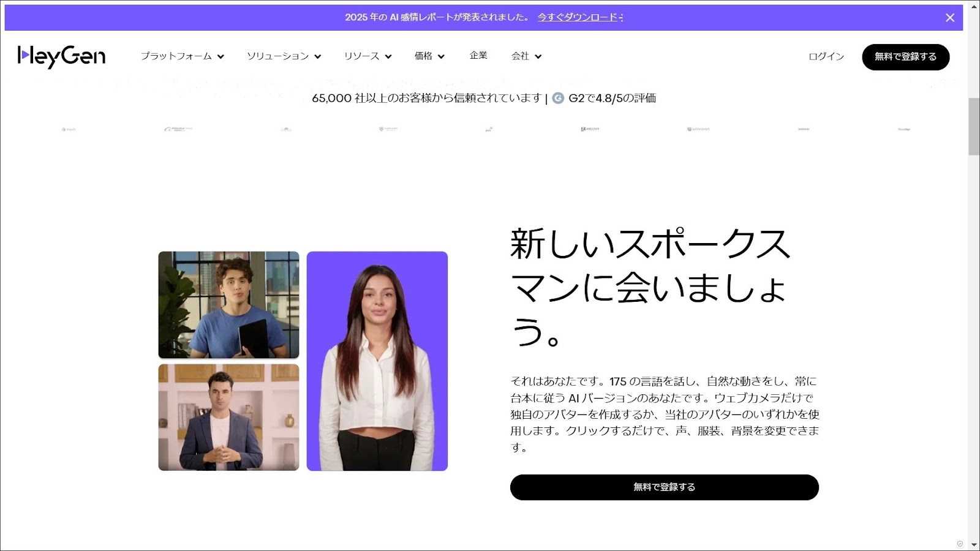Click the page vertical scrollbar thumb
This screenshot has width=980, height=551.
click(x=974, y=126)
